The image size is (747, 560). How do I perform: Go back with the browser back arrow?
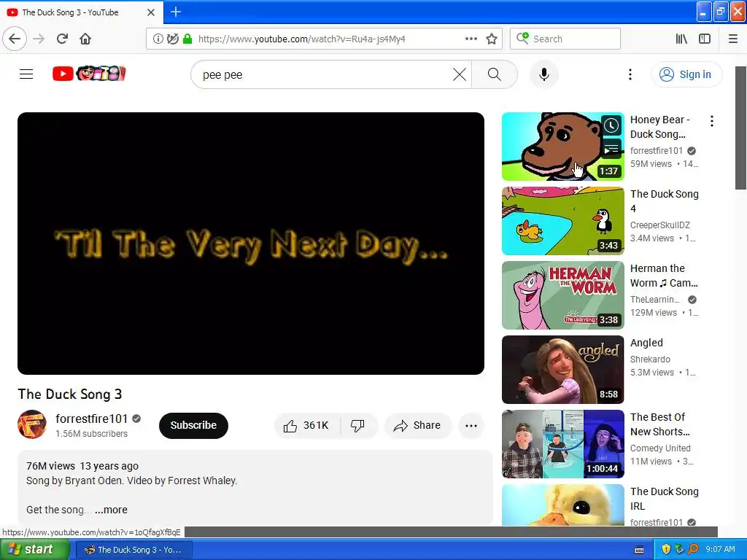[15, 39]
